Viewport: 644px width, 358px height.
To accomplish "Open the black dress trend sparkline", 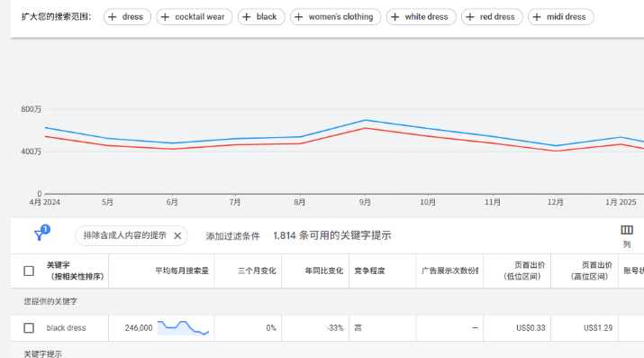I will coord(183,328).
